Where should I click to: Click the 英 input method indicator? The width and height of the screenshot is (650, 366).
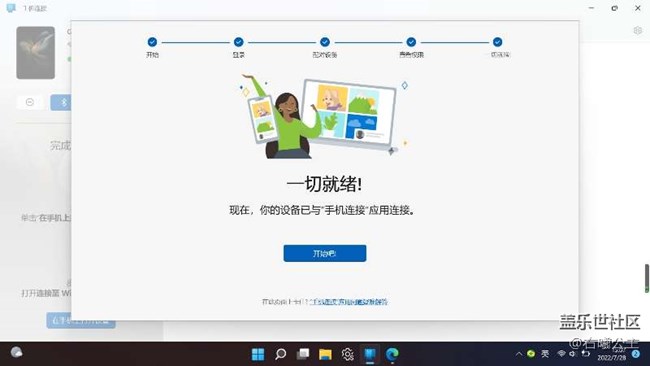pos(545,354)
